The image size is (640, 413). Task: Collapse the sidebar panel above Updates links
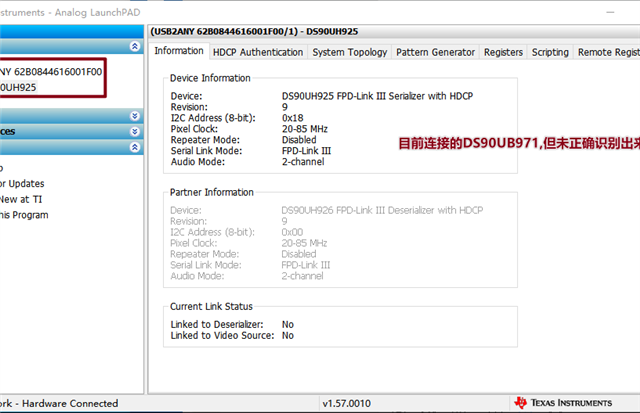[135, 147]
